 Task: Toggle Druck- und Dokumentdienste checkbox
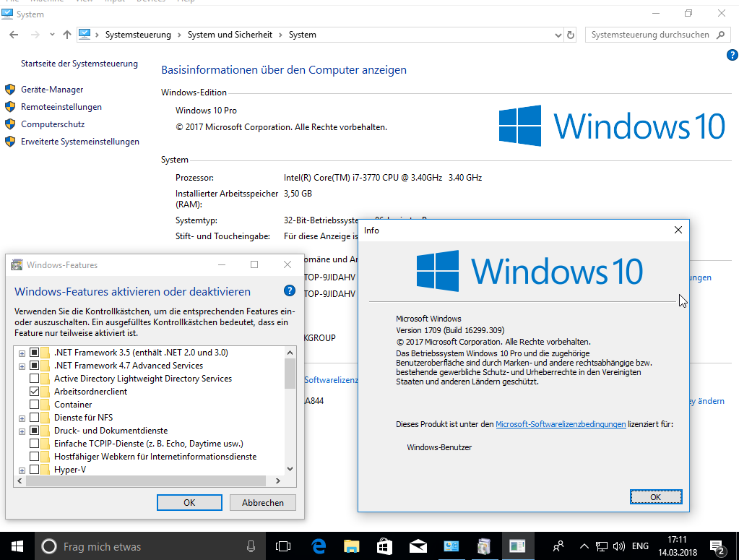point(34,431)
